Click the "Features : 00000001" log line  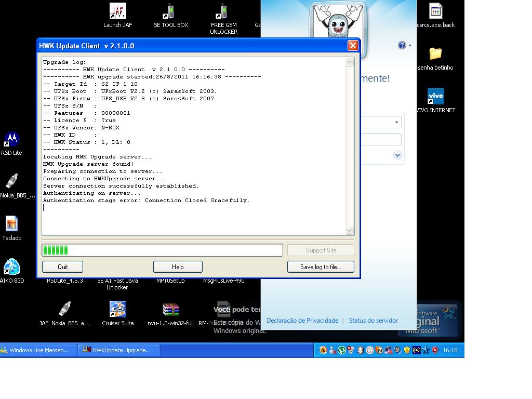click(87, 113)
